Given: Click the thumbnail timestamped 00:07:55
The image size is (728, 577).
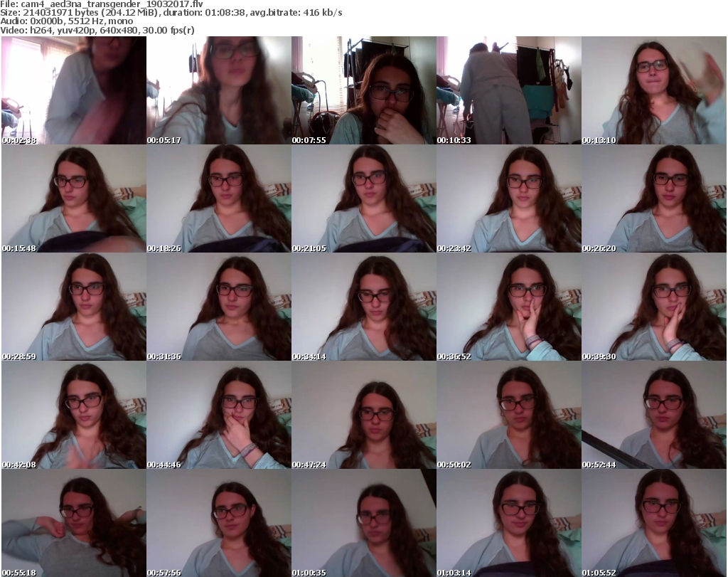Looking at the screenshot, I should pyautogui.click(x=363, y=90).
